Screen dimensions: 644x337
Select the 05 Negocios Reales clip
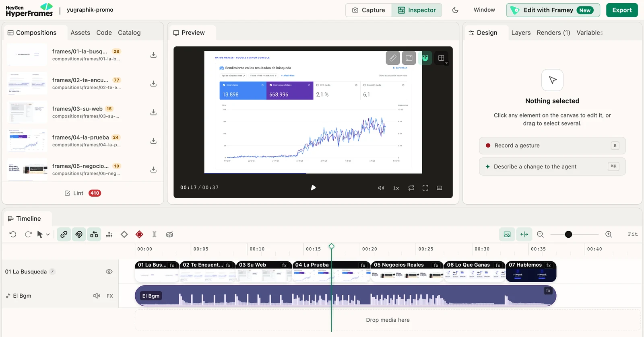coord(407,271)
